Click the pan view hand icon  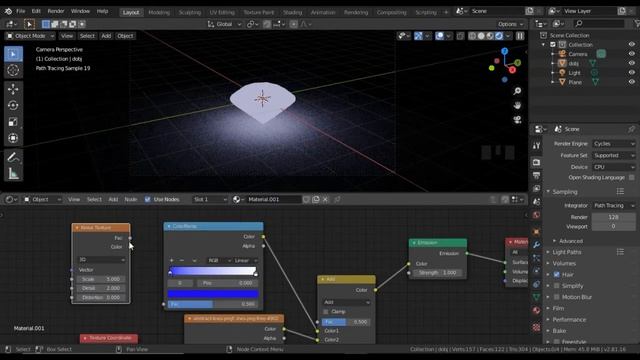click(x=517, y=105)
